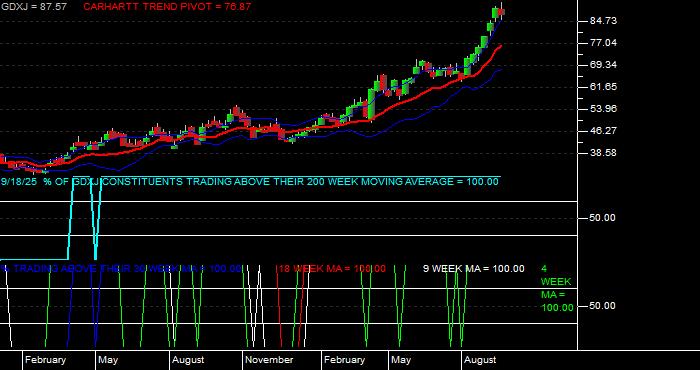Viewport: 700px width, 370px height.
Task: Click the November marker on time axis
Action: (x=269, y=360)
